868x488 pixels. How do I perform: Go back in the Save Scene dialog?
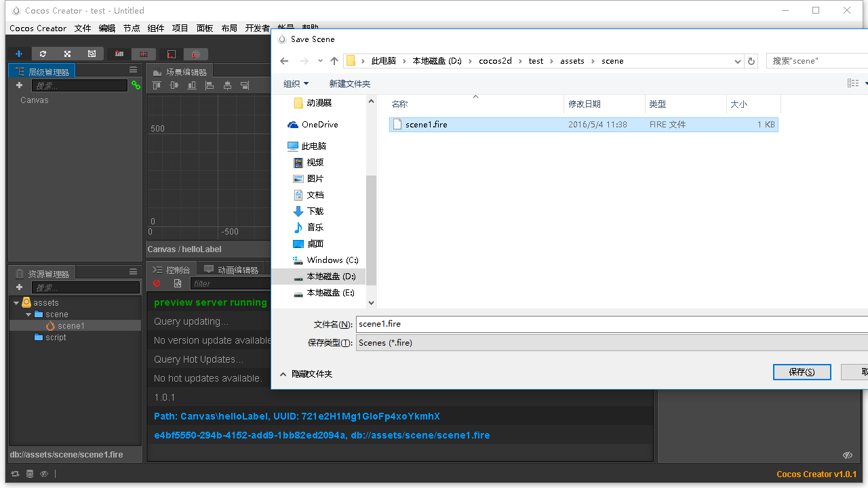tap(284, 61)
